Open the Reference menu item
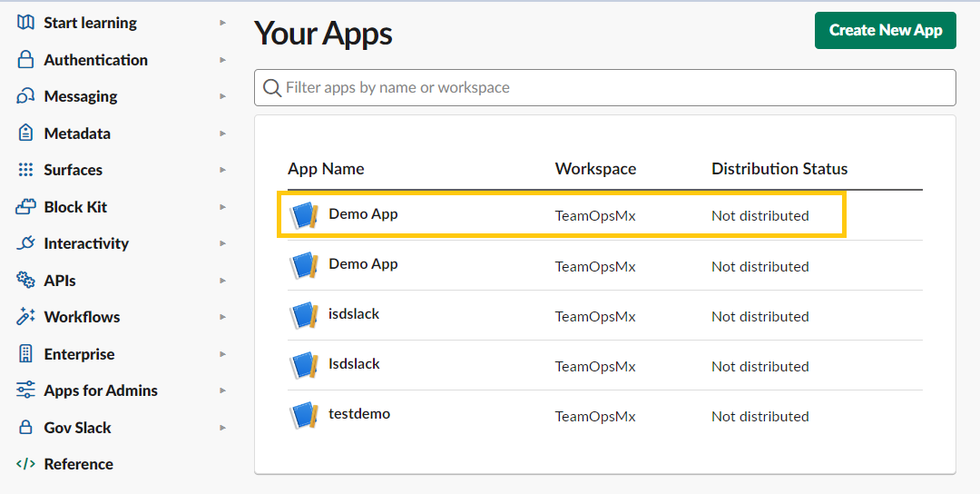Image resolution: width=980 pixels, height=494 pixels. point(78,464)
